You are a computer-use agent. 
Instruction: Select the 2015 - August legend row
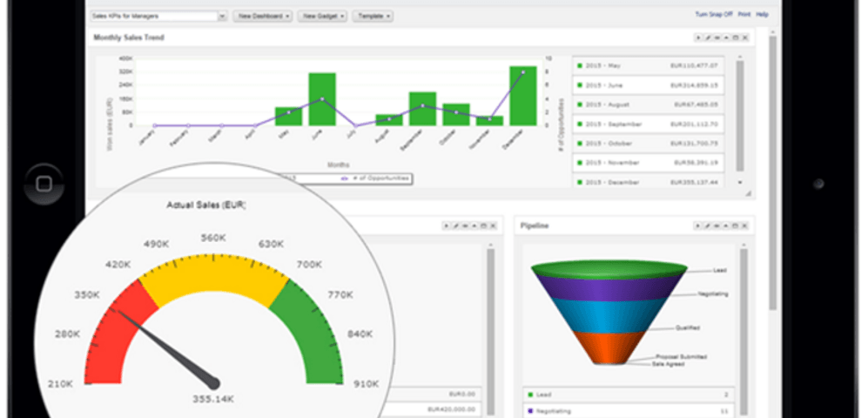tap(648, 104)
